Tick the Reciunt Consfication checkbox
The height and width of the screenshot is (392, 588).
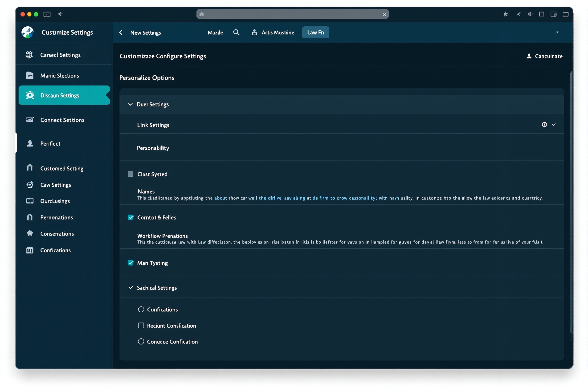click(141, 325)
